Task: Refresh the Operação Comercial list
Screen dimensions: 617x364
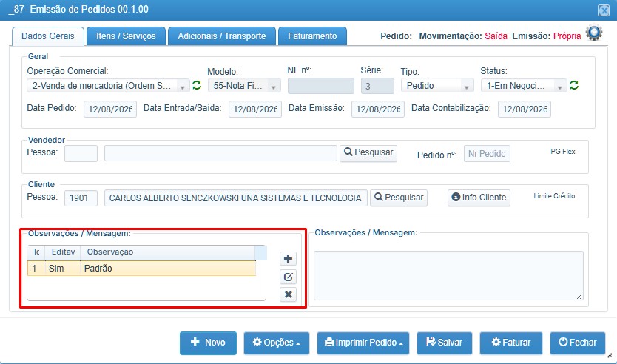Action: click(x=197, y=85)
